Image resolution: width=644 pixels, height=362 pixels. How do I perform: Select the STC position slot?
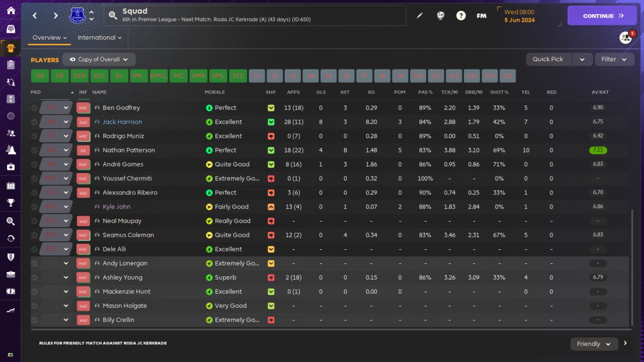(x=238, y=76)
